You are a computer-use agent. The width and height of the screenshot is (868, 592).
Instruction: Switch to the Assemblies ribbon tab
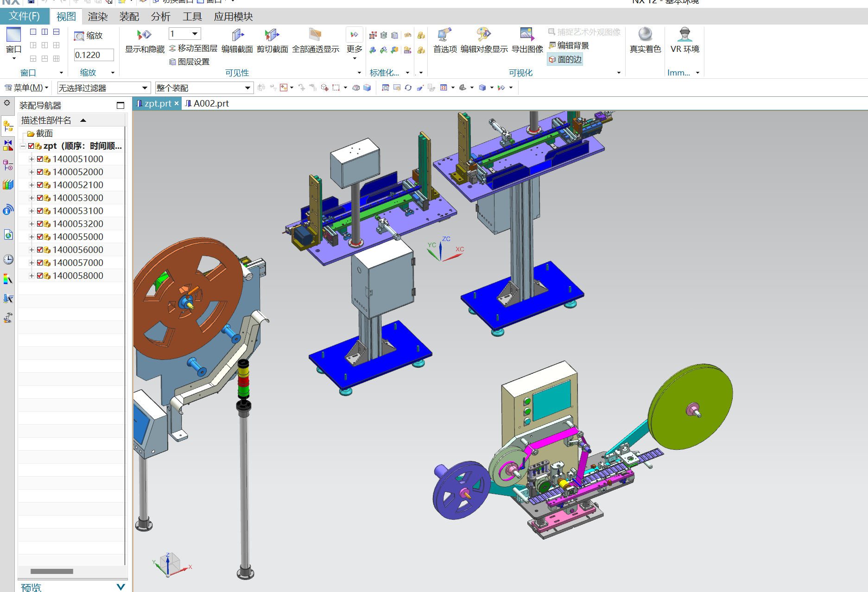tap(129, 17)
